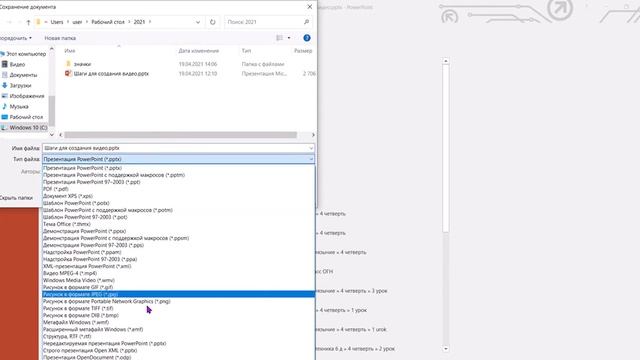Click PowerPoint recent list scroll up arrow
640x360 pixels.
[446, 61]
